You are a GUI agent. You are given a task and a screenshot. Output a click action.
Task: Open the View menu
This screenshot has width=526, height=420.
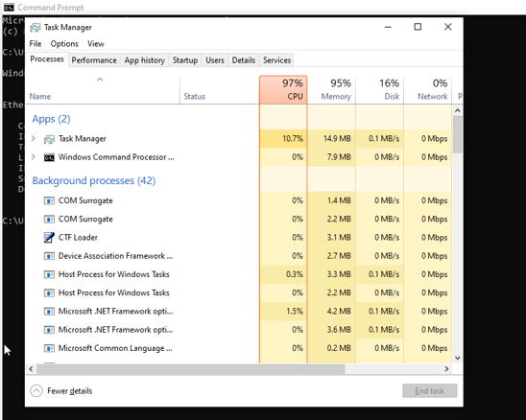(96, 43)
